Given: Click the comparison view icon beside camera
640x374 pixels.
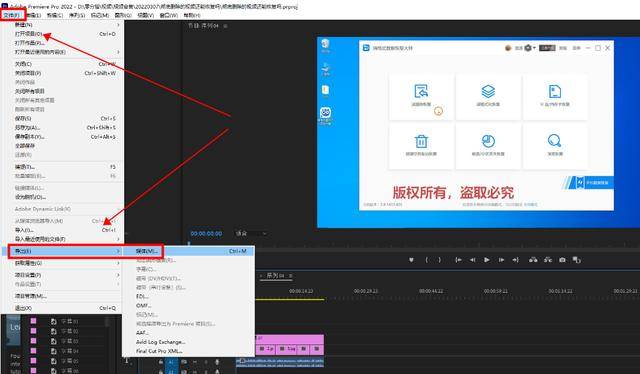Looking at the screenshot, I should (x=577, y=260).
